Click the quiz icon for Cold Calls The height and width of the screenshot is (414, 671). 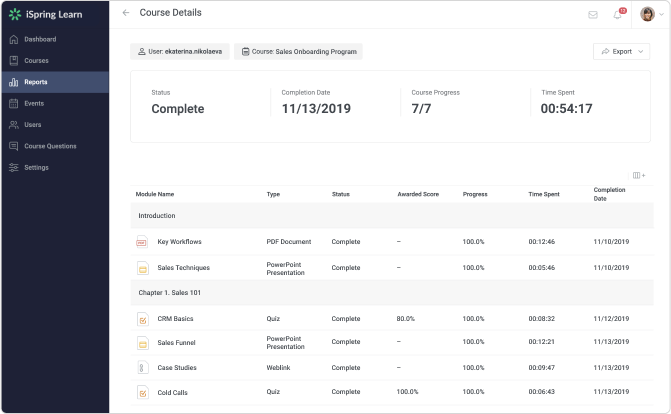point(143,393)
